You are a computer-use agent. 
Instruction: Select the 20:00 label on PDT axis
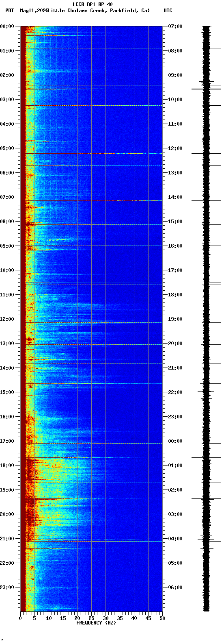7,514
